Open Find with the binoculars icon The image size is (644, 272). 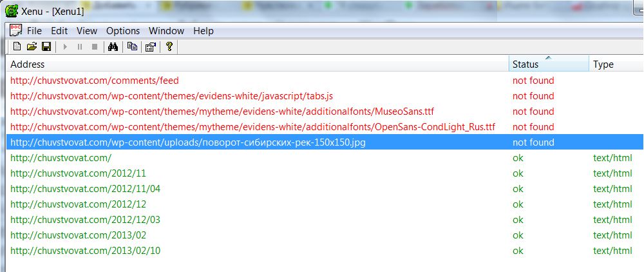(x=113, y=46)
